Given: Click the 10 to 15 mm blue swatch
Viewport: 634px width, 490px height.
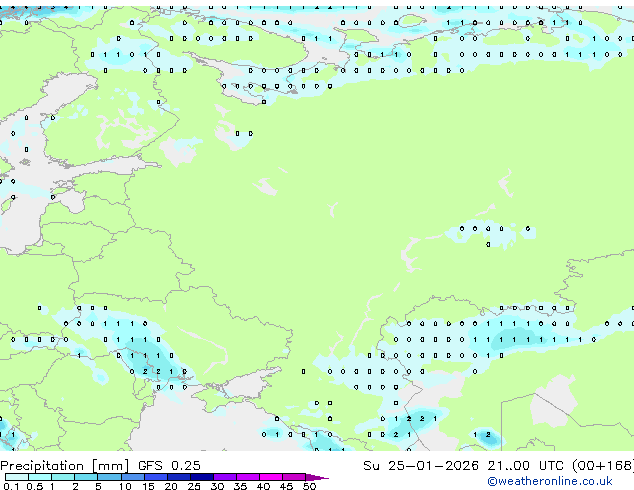Looking at the screenshot, I should tap(133, 477).
